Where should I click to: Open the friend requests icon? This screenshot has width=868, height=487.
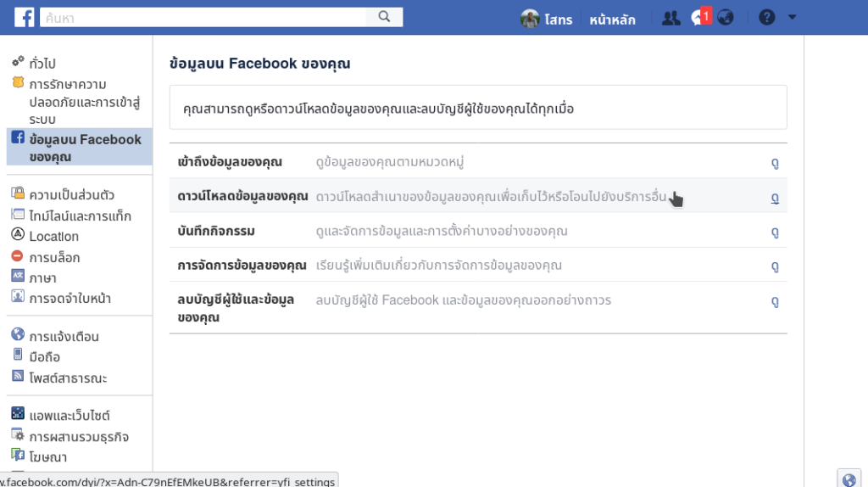tap(671, 18)
